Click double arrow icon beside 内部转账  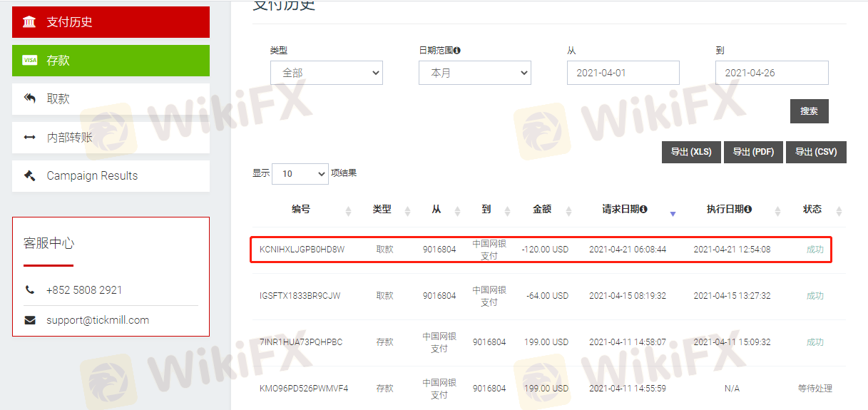[29, 138]
